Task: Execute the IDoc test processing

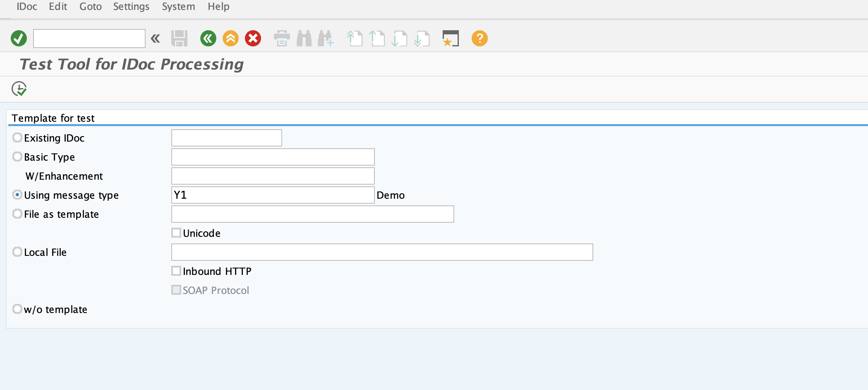Action: point(19,89)
